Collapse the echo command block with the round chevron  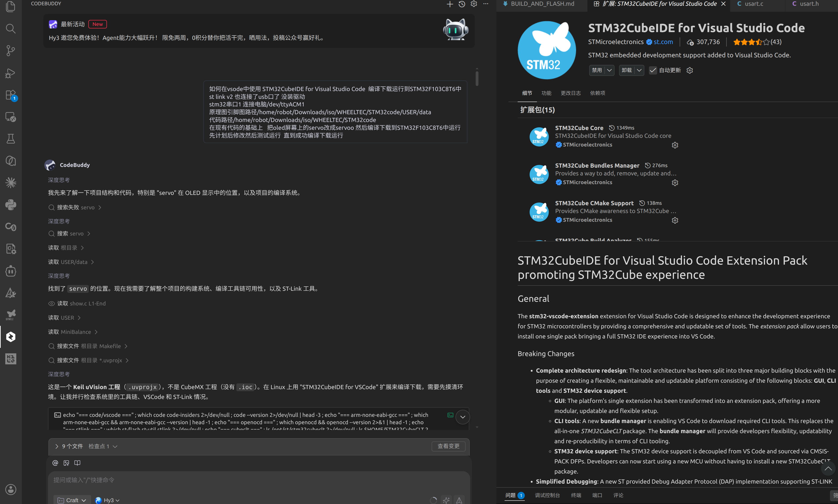coord(463,417)
